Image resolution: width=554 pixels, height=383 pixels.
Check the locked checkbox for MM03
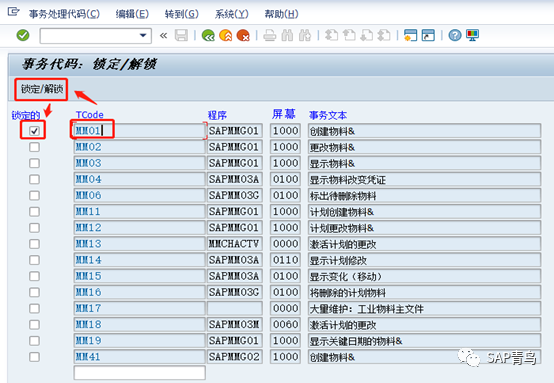[x=34, y=163]
